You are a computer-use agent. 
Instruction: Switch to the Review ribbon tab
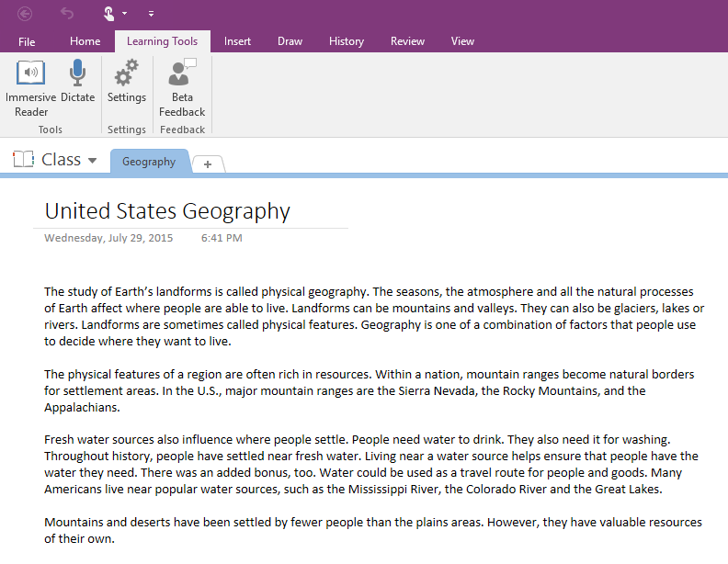407,41
